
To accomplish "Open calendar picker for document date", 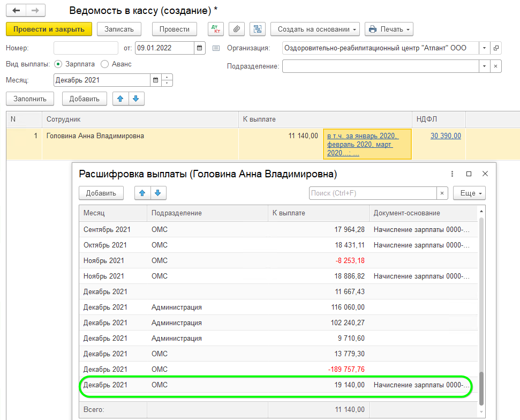I will [199, 48].
